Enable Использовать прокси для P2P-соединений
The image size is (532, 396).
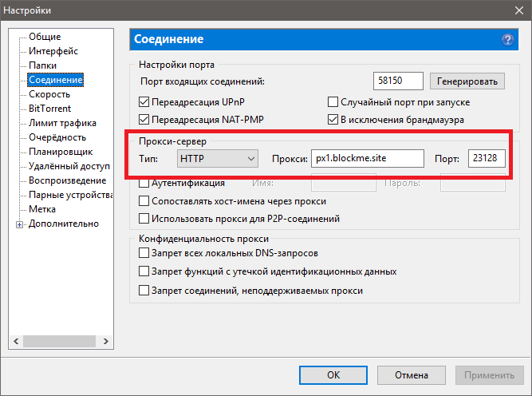click(x=144, y=219)
